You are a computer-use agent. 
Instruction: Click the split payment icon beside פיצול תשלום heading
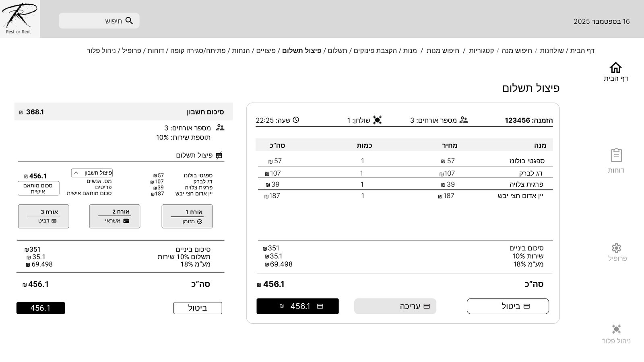pos(219,155)
